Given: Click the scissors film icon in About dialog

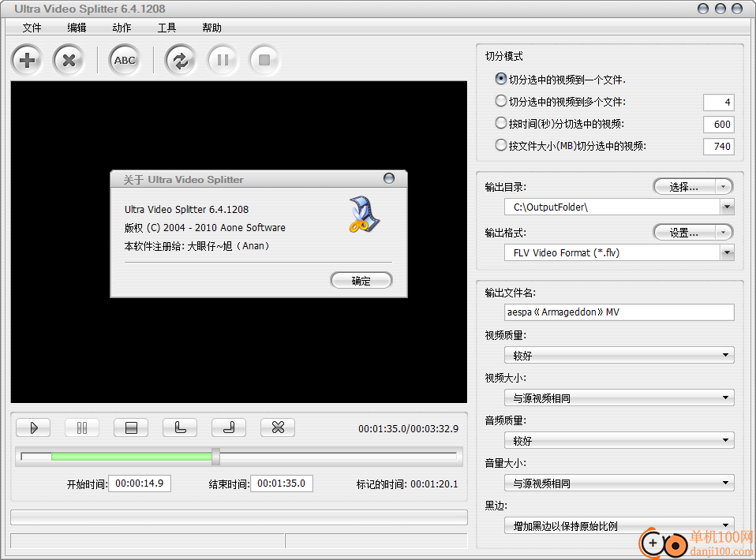Looking at the screenshot, I should coord(364,215).
